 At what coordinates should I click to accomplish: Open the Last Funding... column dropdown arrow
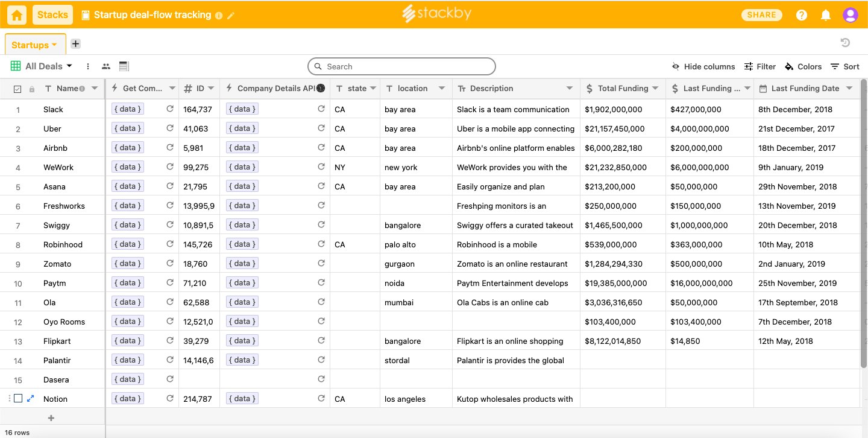click(x=747, y=89)
